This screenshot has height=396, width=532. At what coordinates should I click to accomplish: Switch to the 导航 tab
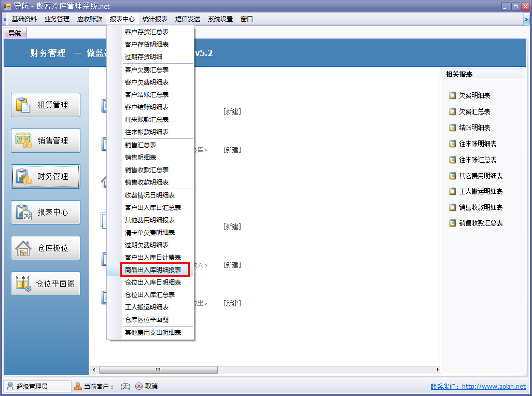click(x=15, y=32)
